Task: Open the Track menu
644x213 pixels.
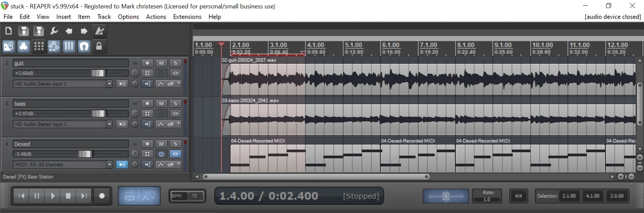Action: [x=104, y=17]
